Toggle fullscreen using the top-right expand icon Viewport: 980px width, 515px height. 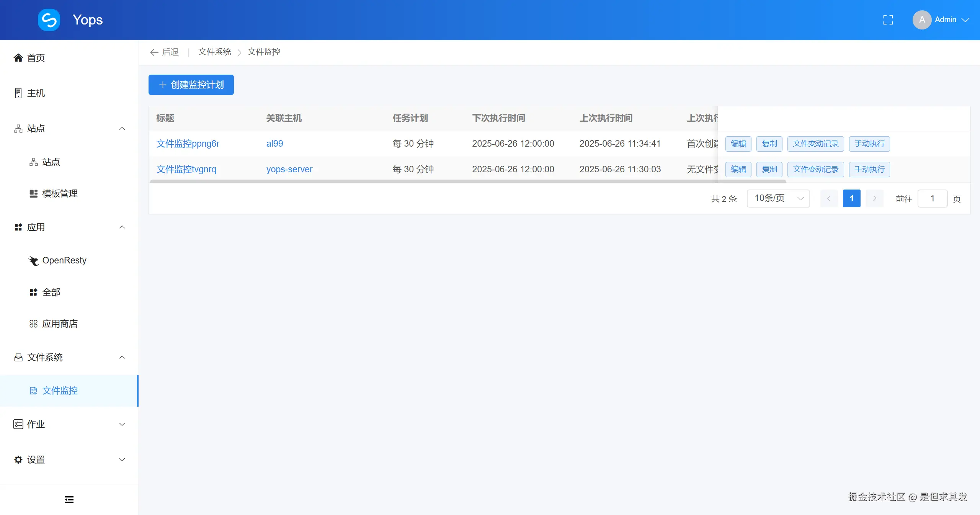coord(887,20)
